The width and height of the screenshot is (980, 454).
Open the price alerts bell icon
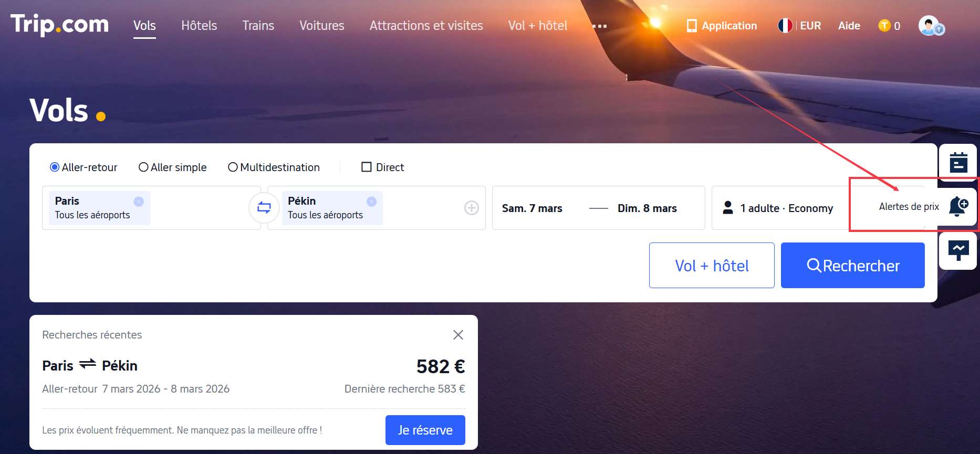coord(958,206)
